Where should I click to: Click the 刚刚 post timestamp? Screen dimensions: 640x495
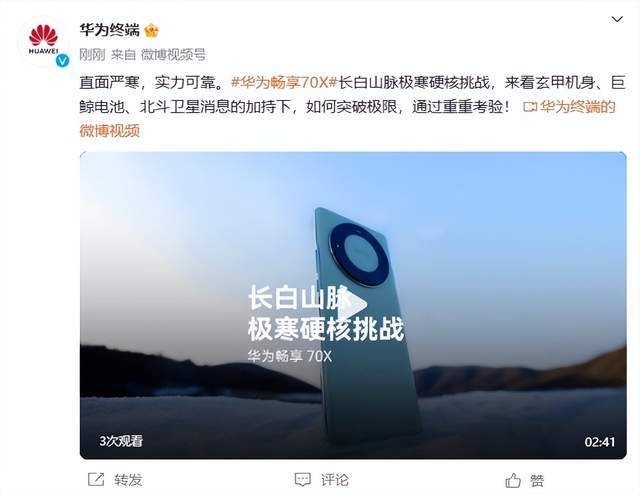[92, 55]
